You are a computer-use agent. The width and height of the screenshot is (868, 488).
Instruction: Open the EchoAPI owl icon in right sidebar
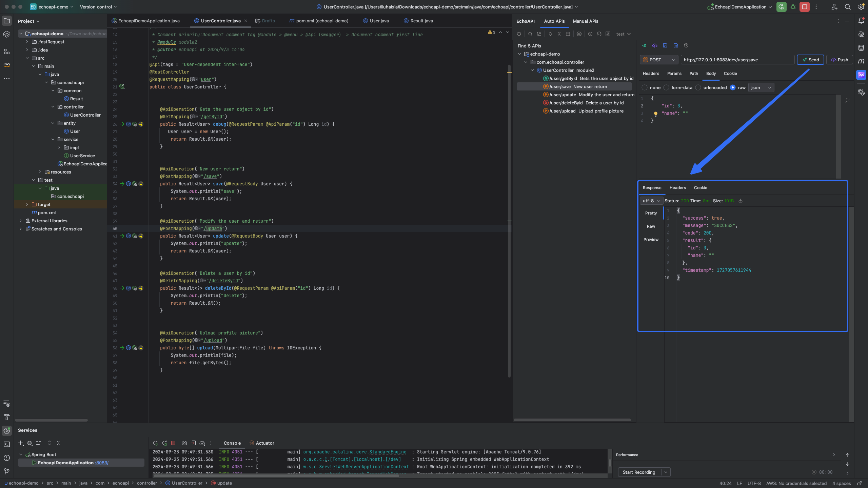[x=861, y=75]
